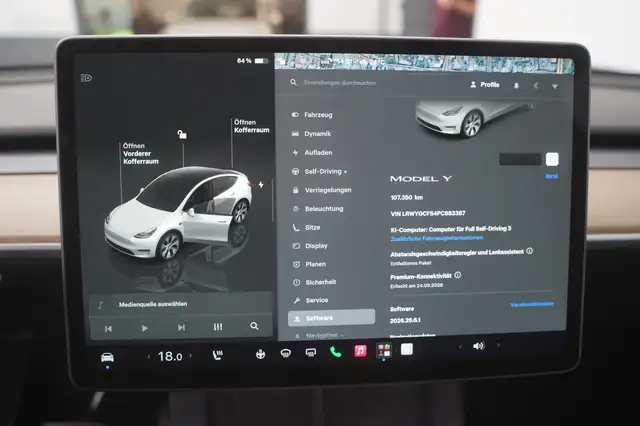Image resolution: width=640 pixels, height=426 pixels.
Task: Tap info icon beside Abstandsgeschwindigkeitsregler und Lenkassistent
Action: [x=529, y=251]
